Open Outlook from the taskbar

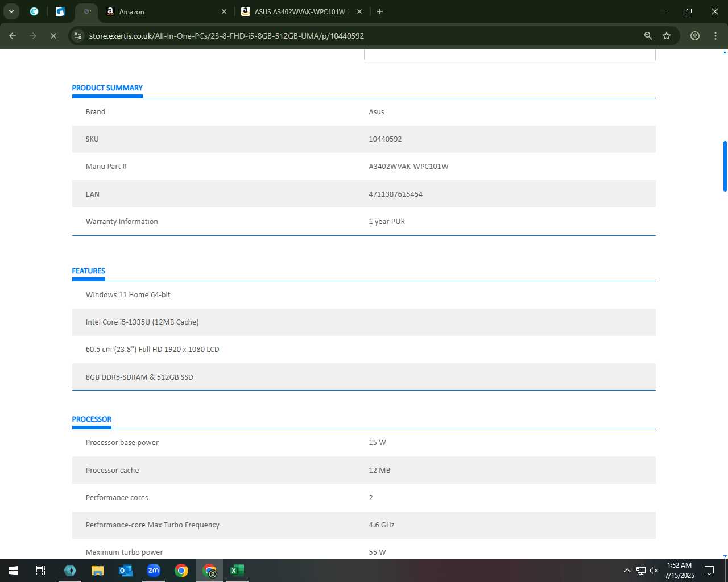coord(126,571)
